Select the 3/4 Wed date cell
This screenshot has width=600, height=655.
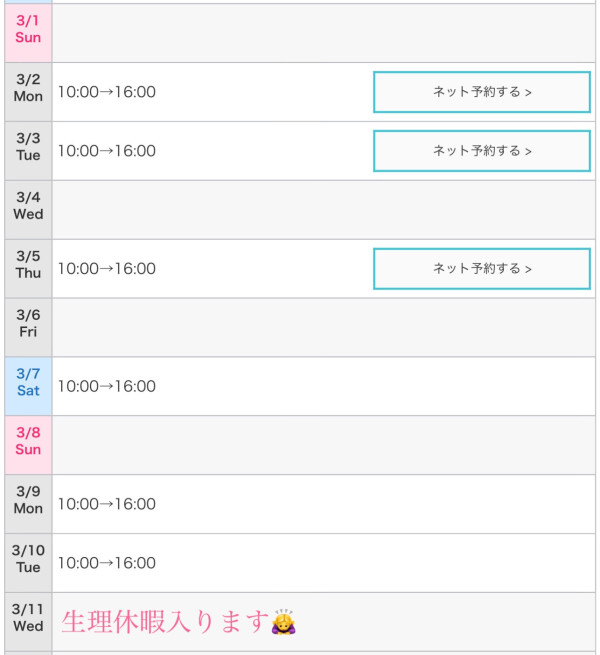28,207
